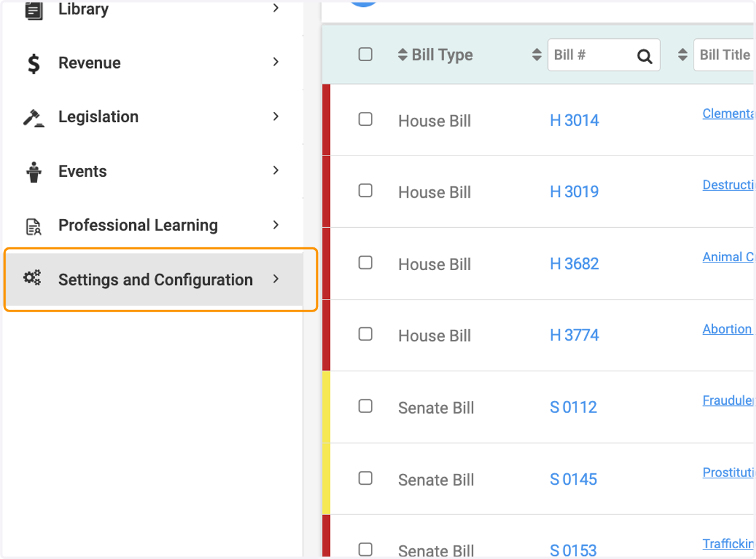This screenshot has height=559, width=756.
Task: Open the Legislation sidebar menu item
Action: click(154, 117)
